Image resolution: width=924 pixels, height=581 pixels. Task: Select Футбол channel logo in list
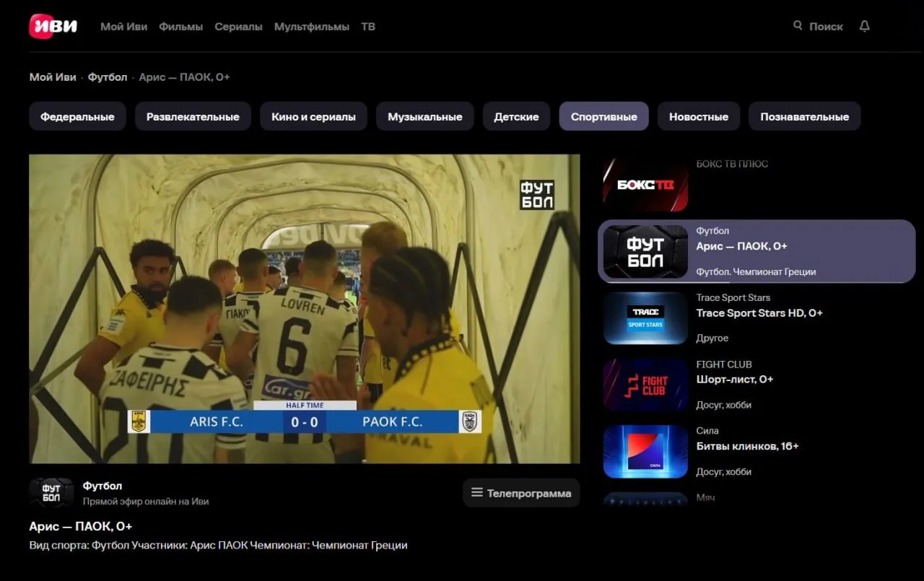click(x=645, y=251)
